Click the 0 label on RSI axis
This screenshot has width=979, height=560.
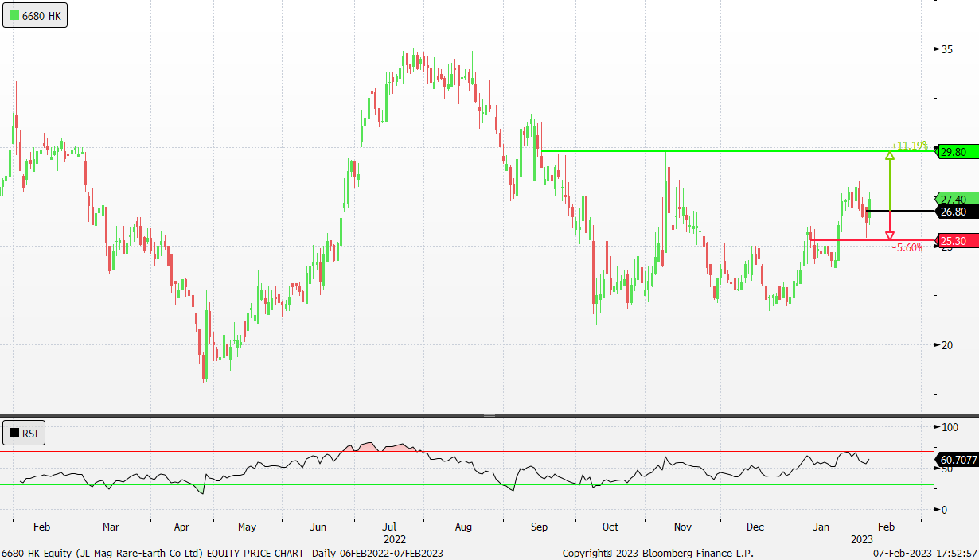click(x=945, y=510)
